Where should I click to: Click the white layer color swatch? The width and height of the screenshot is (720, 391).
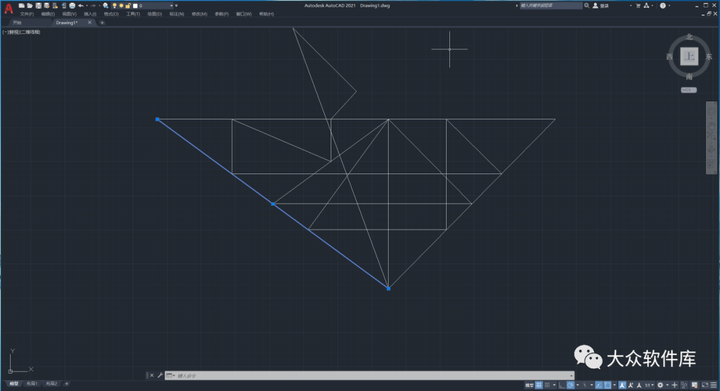(x=135, y=6)
